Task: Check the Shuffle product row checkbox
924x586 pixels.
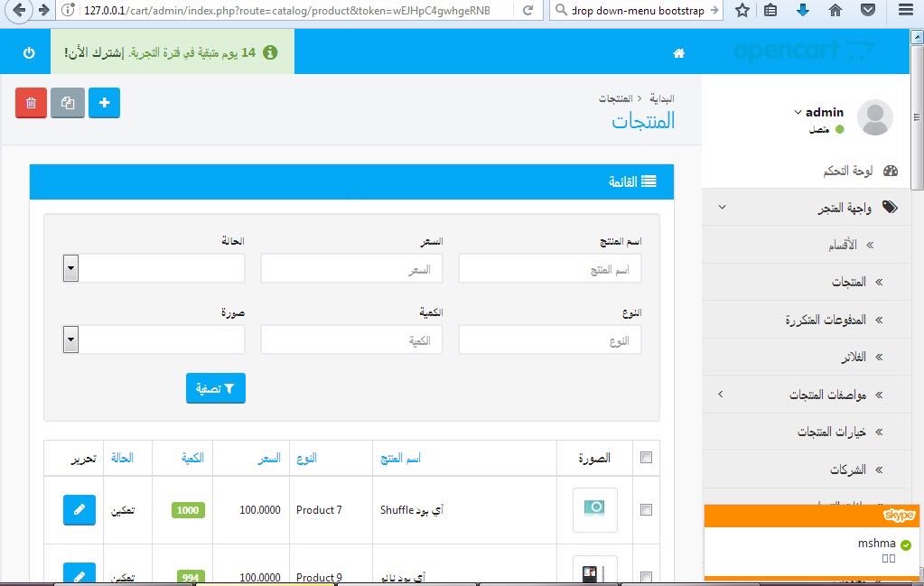Action: tap(646, 510)
